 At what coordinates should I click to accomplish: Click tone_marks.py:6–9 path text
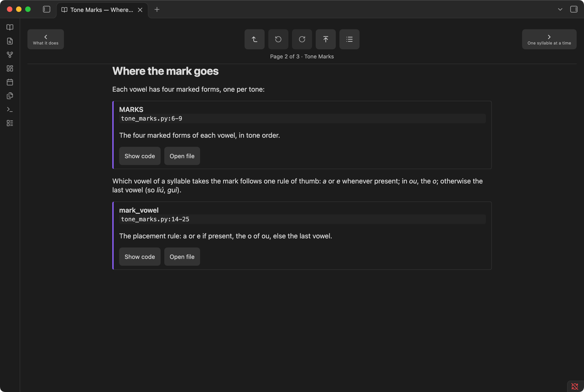coord(151,119)
